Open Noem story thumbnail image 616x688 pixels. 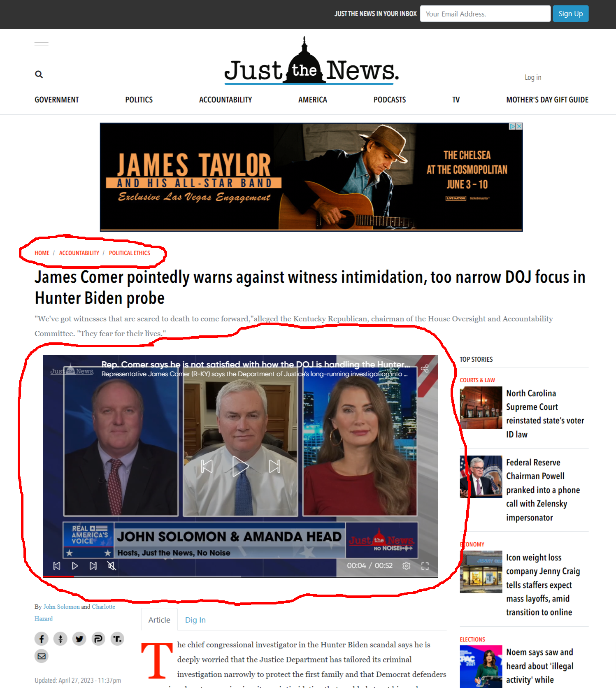pyautogui.click(x=481, y=667)
